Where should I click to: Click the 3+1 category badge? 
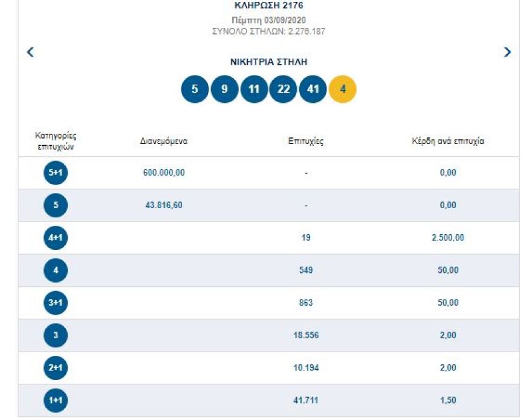(55, 303)
